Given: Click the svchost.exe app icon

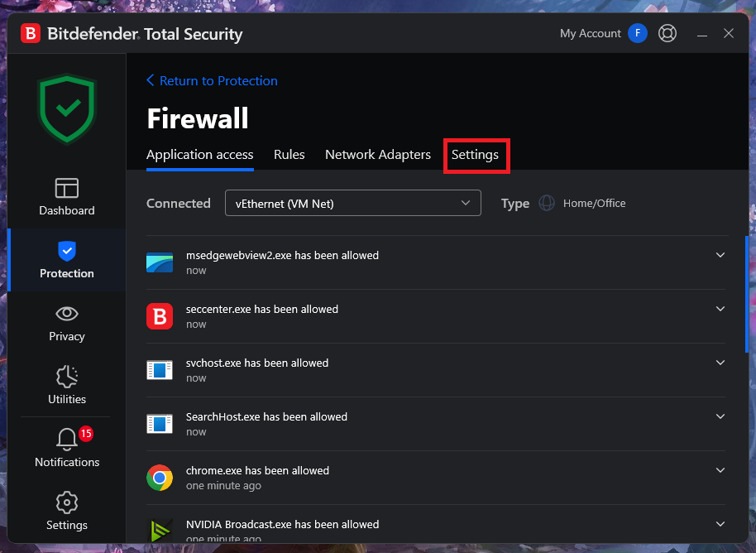Looking at the screenshot, I should tap(160, 370).
